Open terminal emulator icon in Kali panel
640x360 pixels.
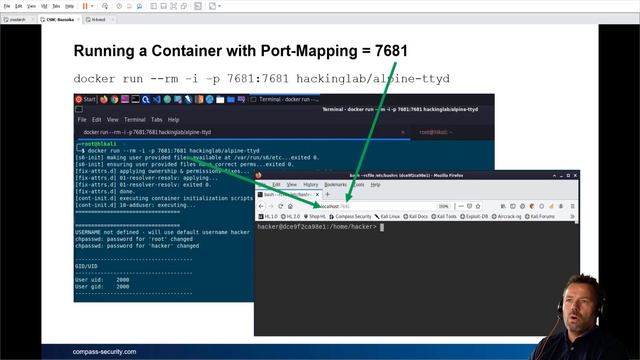pyautogui.click(x=136, y=99)
